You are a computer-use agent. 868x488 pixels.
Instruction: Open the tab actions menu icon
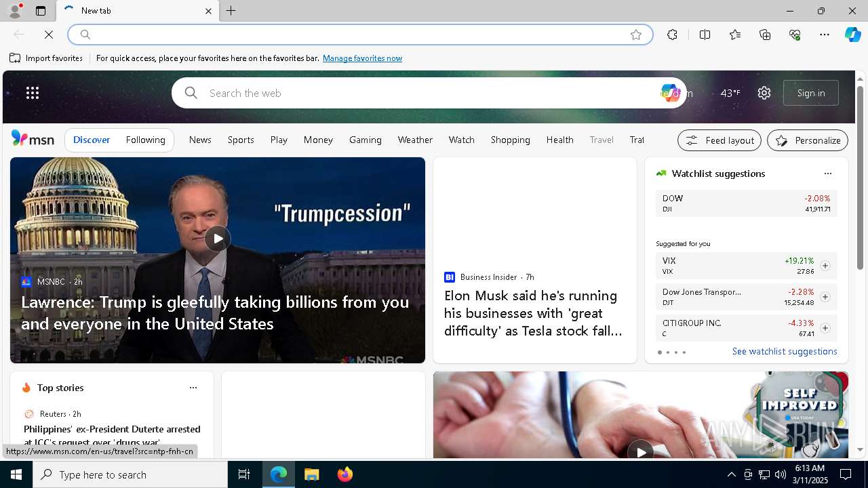41,11
